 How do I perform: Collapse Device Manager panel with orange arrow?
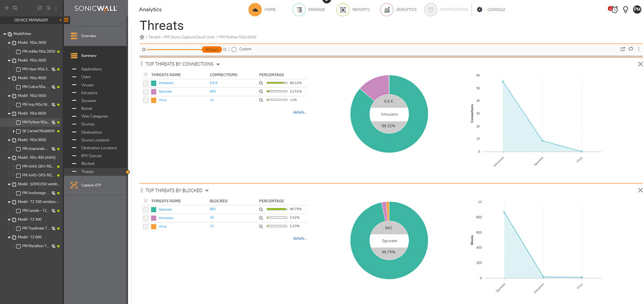61,20
